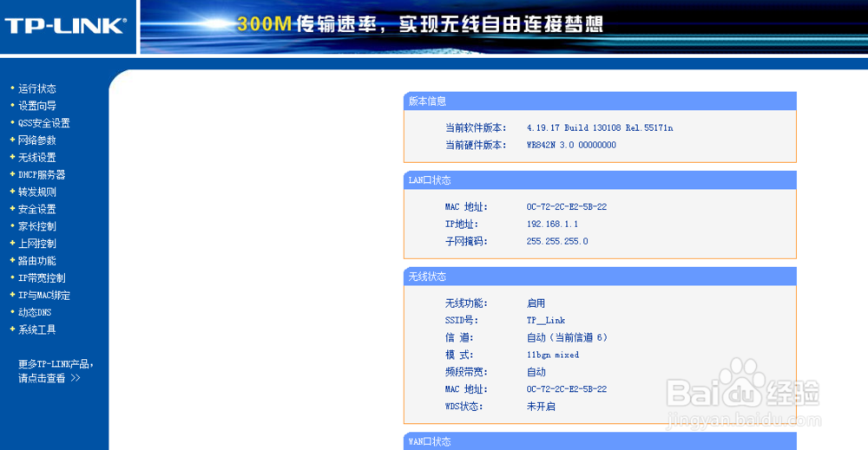Open the 设置向导 sidebar entry

click(x=36, y=106)
